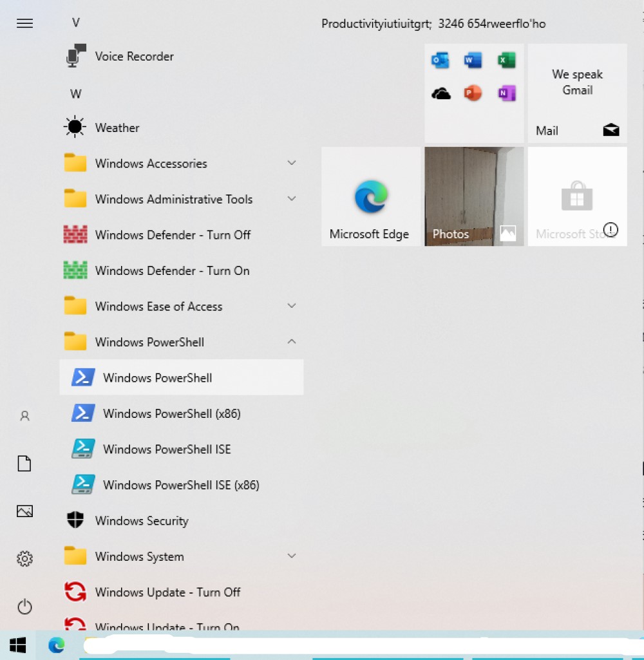The height and width of the screenshot is (660, 644).
Task: Open Outlook from the Office tile group
Action: click(440, 60)
